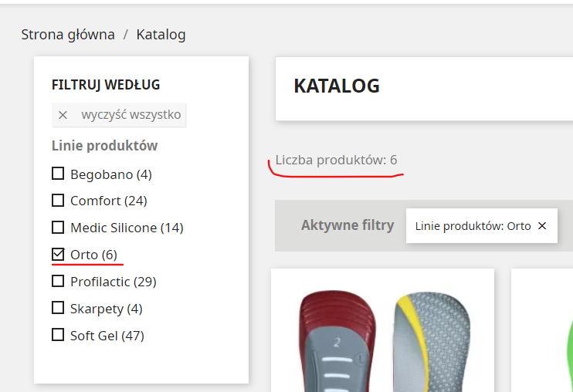Toggle the Skarpety (4) checkbox

point(58,308)
